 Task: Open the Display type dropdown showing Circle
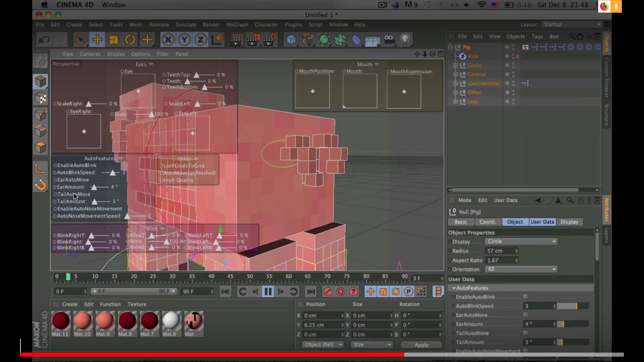click(521, 241)
